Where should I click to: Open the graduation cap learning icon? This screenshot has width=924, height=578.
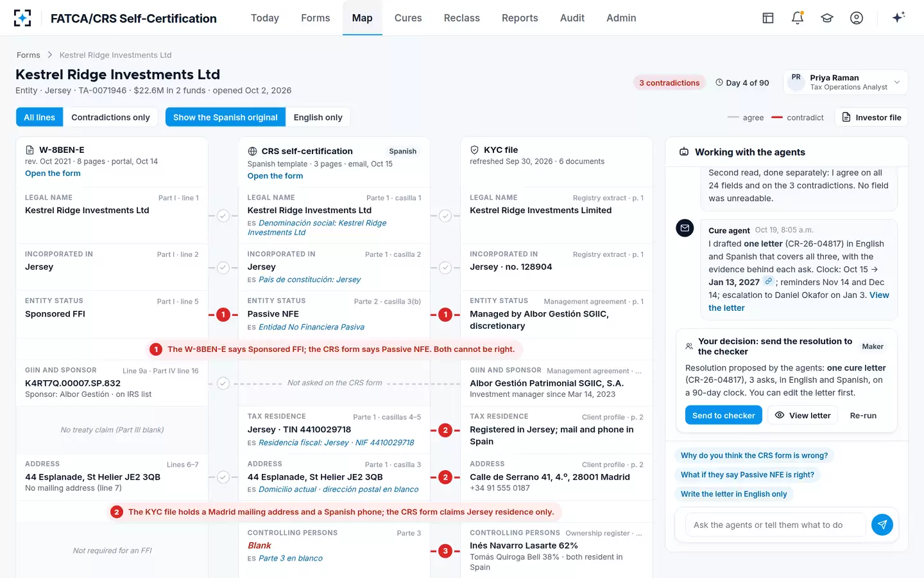pos(827,18)
